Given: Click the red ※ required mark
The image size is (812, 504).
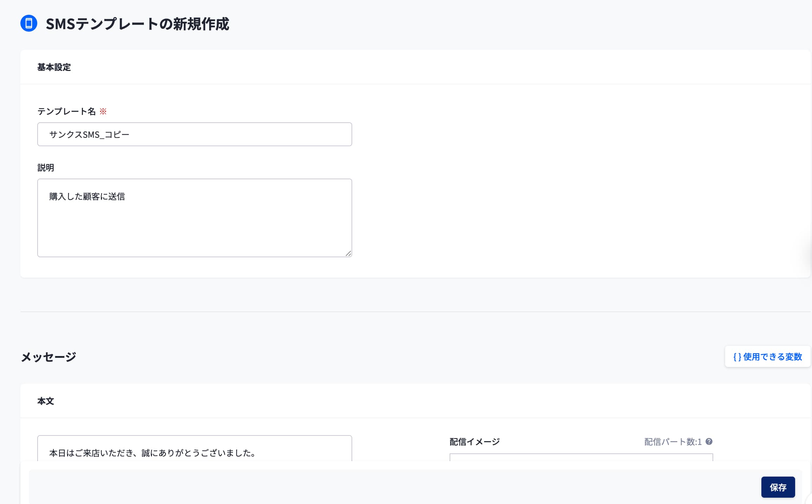Looking at the screenshot, I should coord(103,111).
